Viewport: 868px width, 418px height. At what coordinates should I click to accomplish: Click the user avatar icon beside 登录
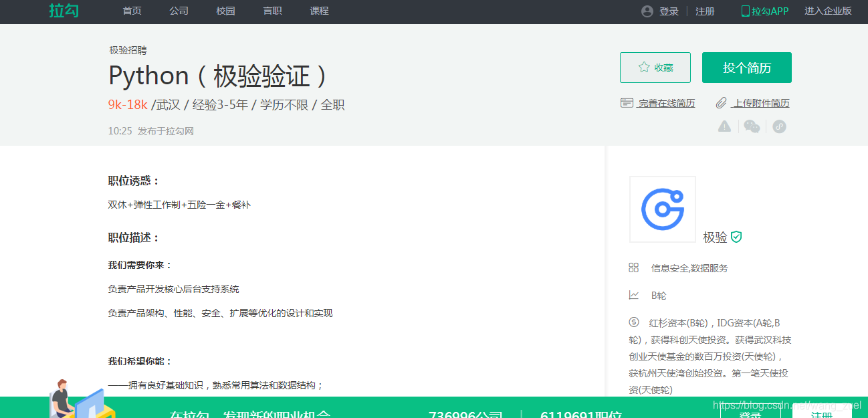click(647, 11)
